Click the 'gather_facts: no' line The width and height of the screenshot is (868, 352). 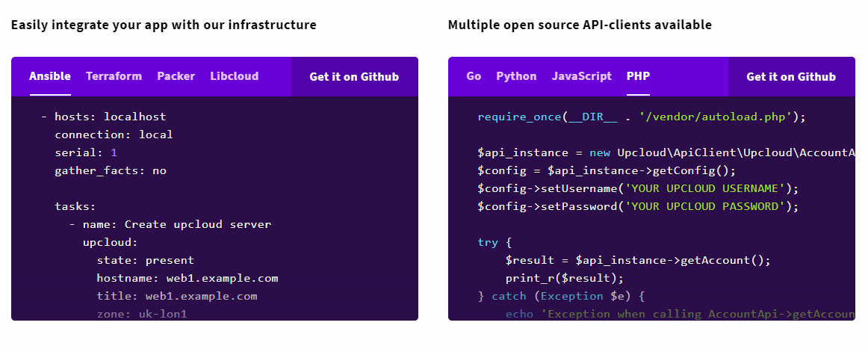tap(111, 170)
